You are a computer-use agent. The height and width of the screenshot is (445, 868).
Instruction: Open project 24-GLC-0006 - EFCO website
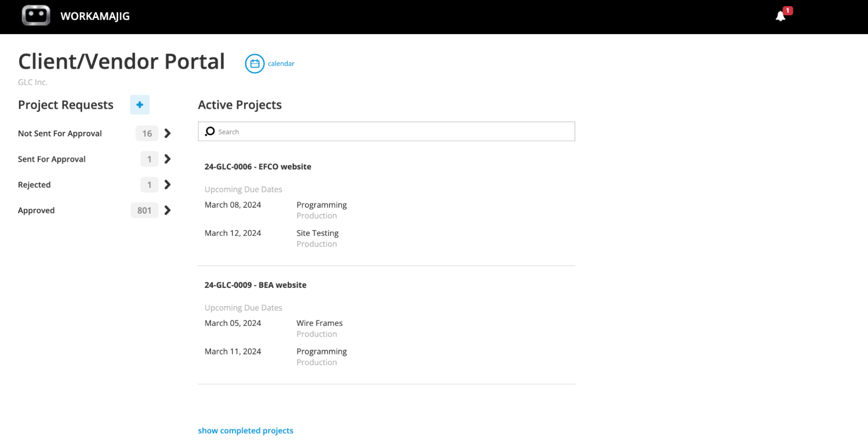(258, 166)
